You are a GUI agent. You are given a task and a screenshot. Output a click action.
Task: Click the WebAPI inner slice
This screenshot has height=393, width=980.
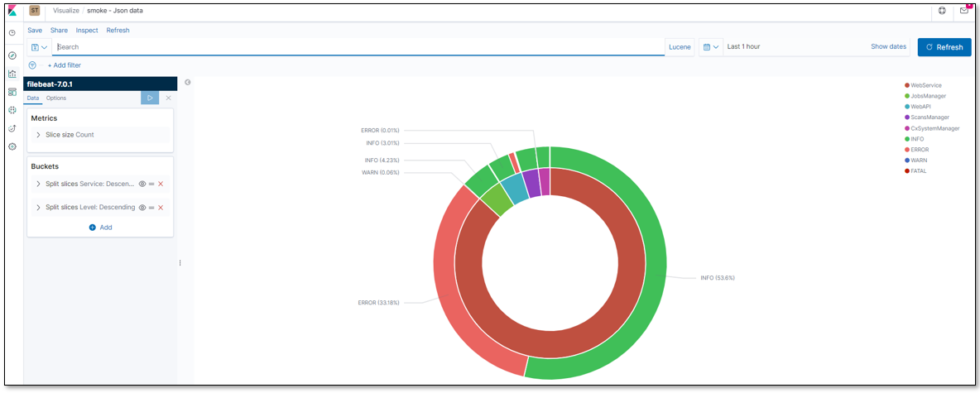(516, 188)
